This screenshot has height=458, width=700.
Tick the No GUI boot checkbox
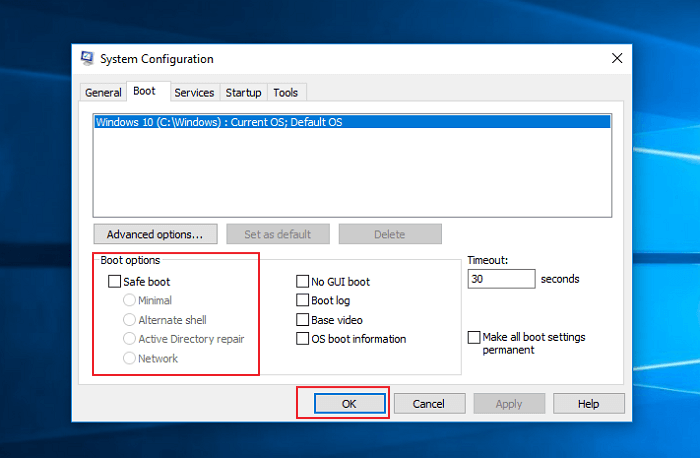(x=303, y=282)
